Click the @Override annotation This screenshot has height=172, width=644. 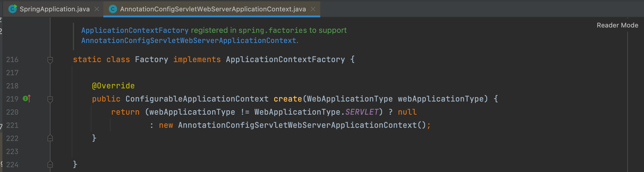click(x=113, y=86)
